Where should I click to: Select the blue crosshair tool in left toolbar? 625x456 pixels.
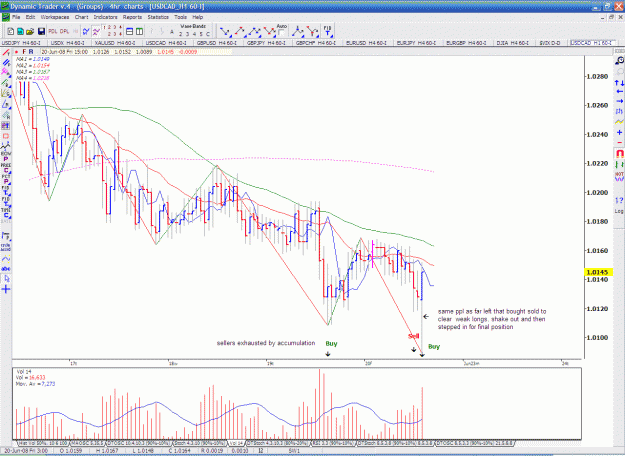(6, 289)
